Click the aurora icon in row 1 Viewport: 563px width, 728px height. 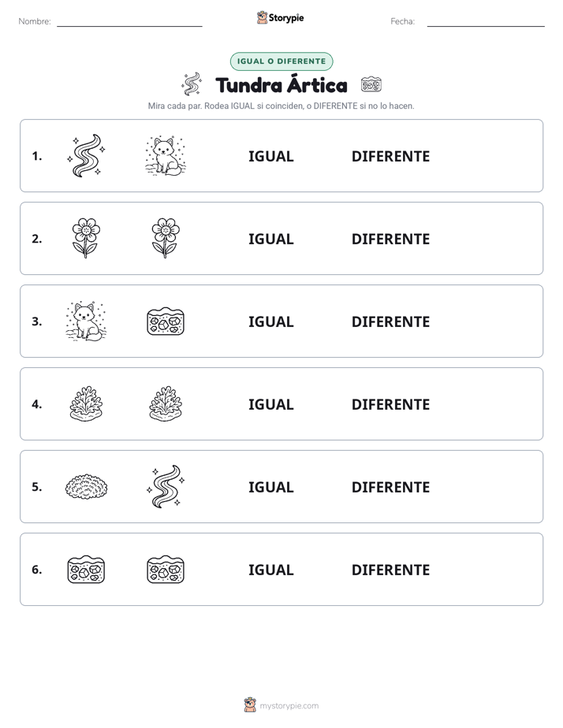click(x=86, y=155)
